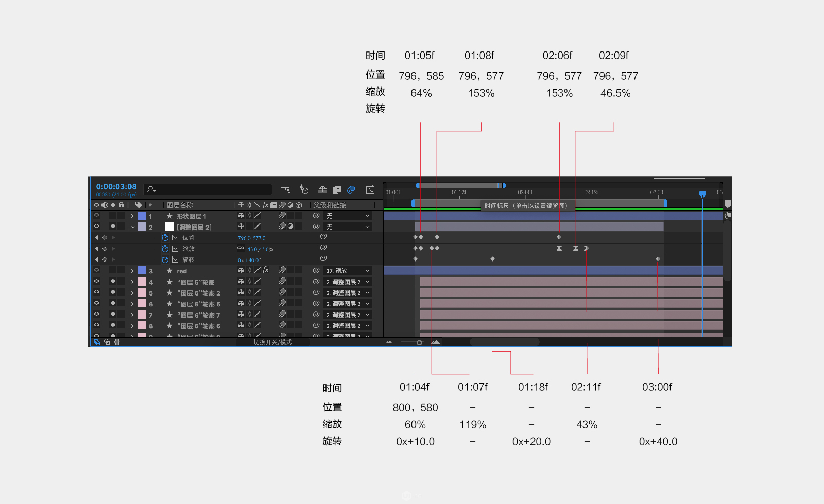Click the 图层名称 column header

tap(180, 205)
